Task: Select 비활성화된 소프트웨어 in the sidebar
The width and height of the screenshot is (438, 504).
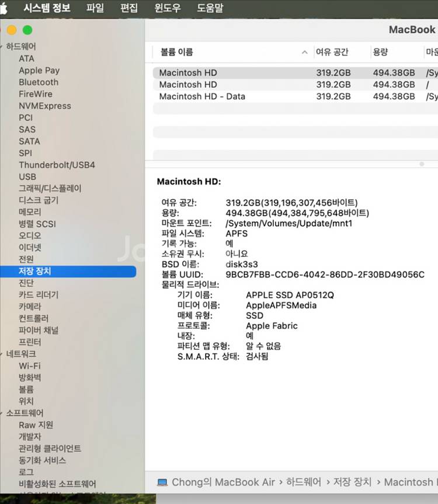Action: [x=57, y=484]
